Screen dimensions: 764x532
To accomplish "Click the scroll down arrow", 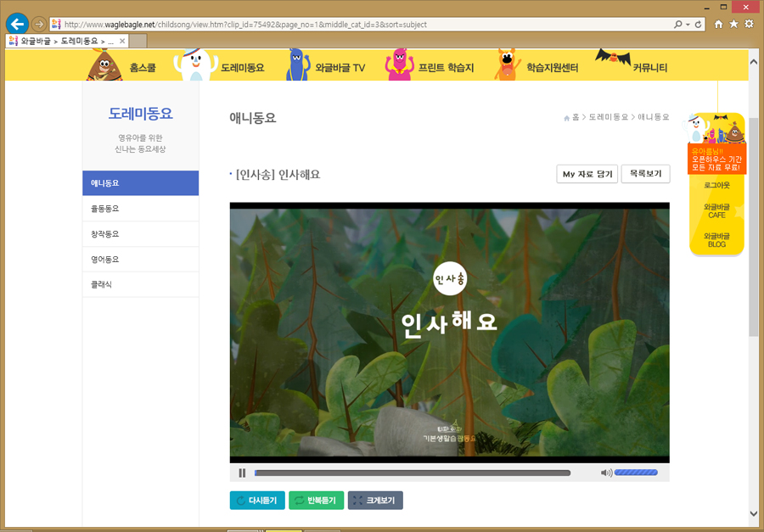I will point(753,513).
